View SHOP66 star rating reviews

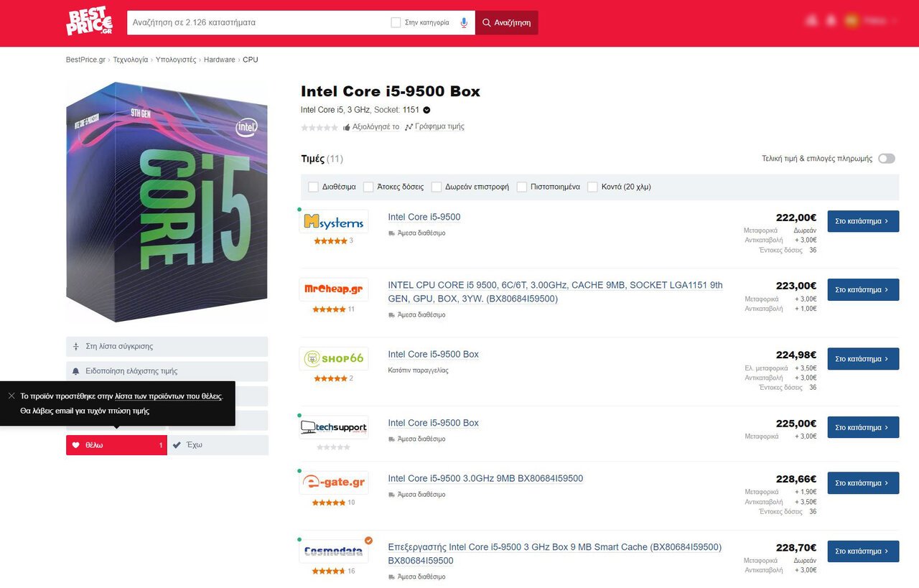click(330, 378)
